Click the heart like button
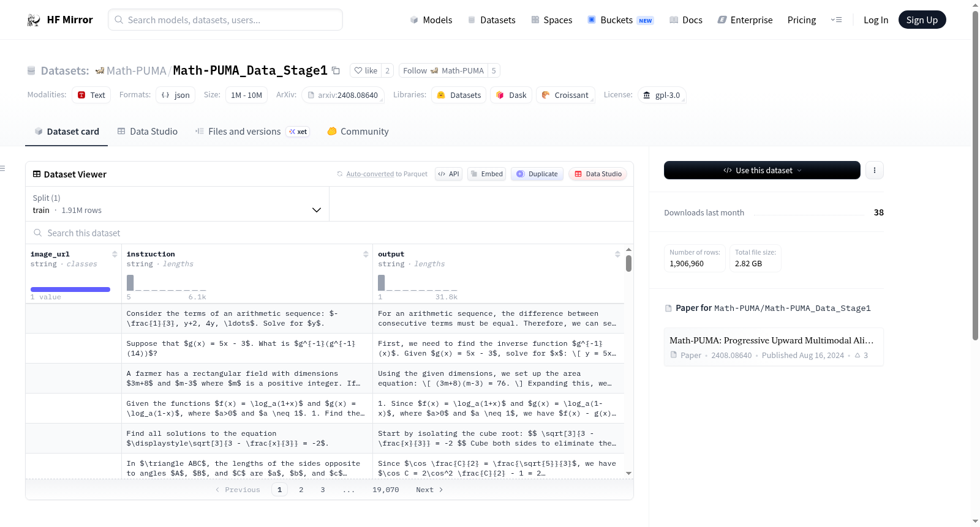Viewport: 980px width, 527px height. 366,70
